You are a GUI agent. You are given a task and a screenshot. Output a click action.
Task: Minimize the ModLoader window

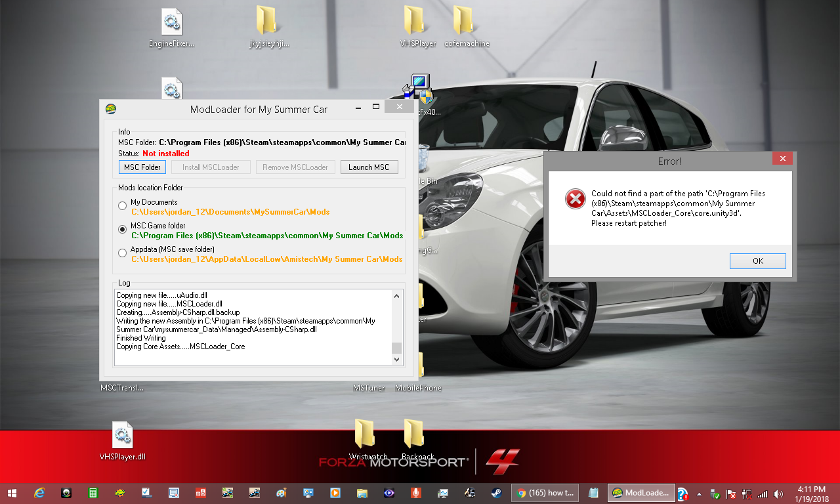pyautogui.click(x=358, y=106)
